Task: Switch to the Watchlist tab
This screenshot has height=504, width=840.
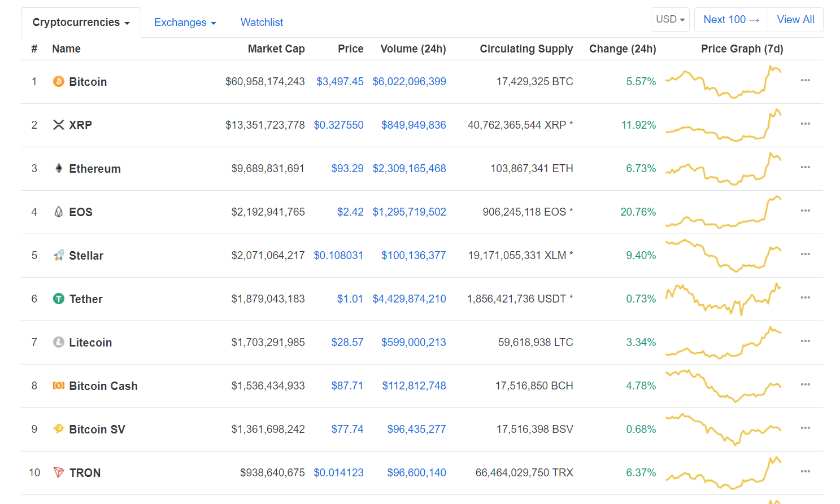Action: click(262, 23)
